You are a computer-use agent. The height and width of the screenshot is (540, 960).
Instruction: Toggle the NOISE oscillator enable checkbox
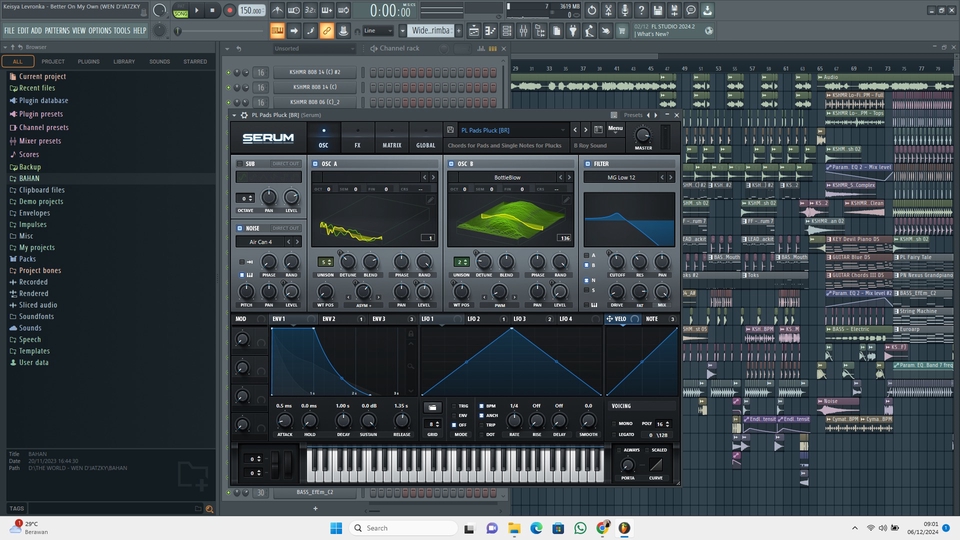pyautogui.click(x=239, y=228)
